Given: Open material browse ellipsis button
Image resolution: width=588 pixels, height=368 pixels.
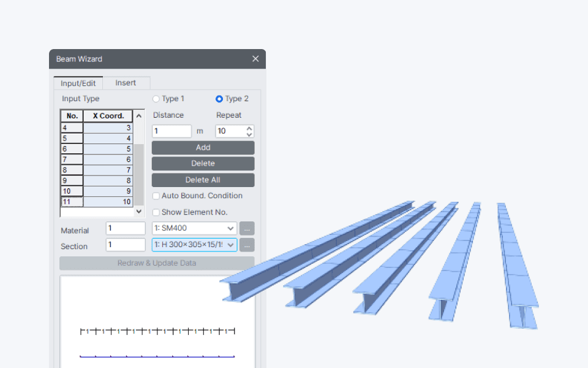Looking at the screenshot, I should point(247,228).
